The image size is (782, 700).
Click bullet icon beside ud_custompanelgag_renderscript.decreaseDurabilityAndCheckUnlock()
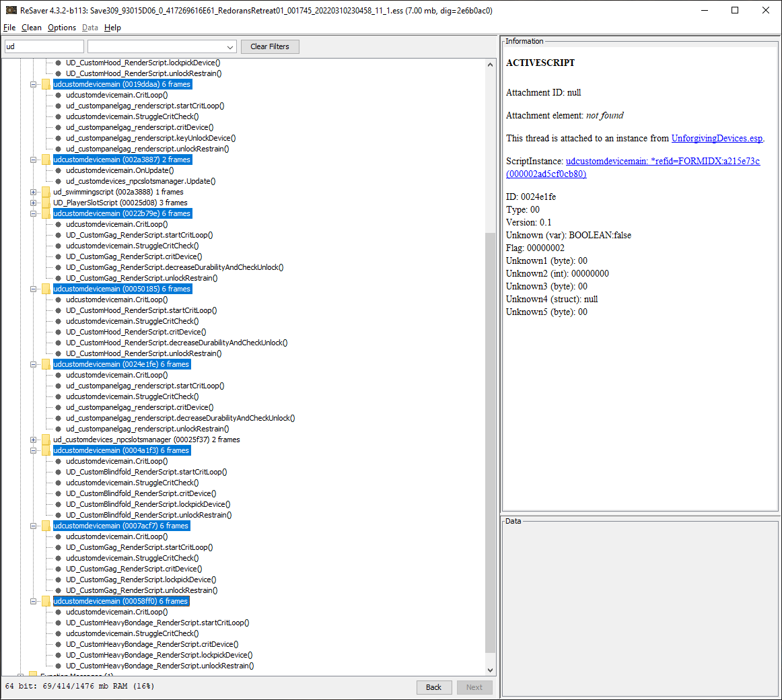point(59,418)
